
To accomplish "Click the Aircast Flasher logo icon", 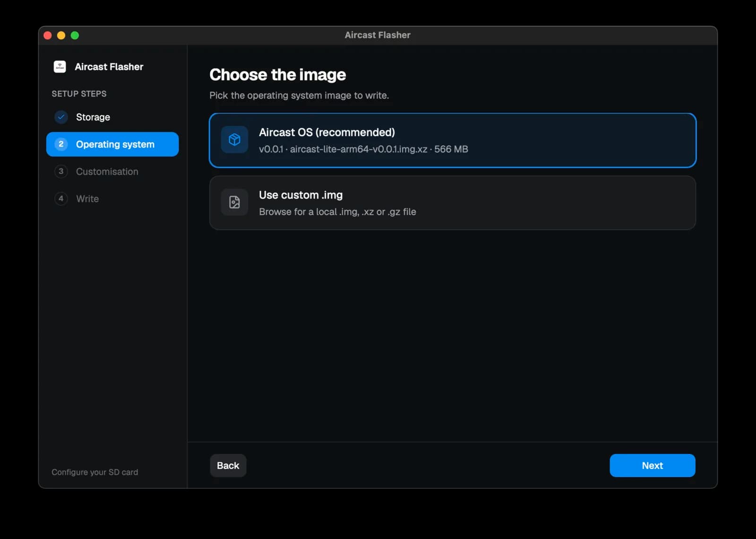I will pyautogui.click(x=60, y=67).
